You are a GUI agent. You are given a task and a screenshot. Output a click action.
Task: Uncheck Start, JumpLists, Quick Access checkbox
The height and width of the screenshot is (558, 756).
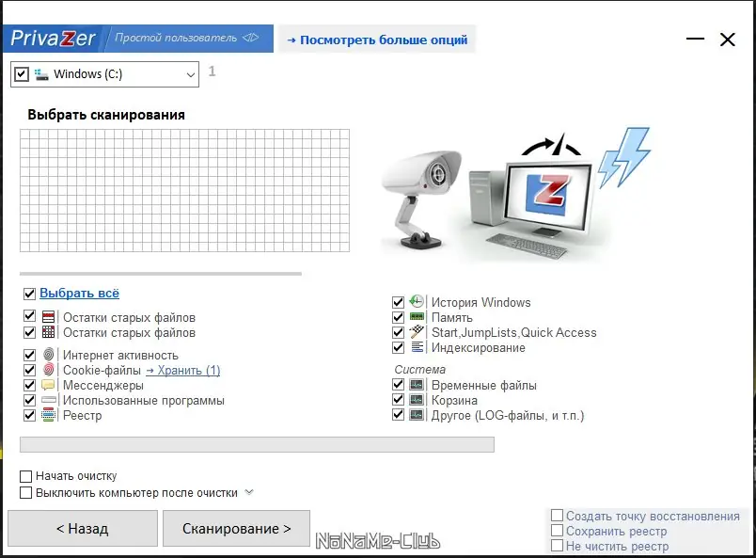coord(398,332)
